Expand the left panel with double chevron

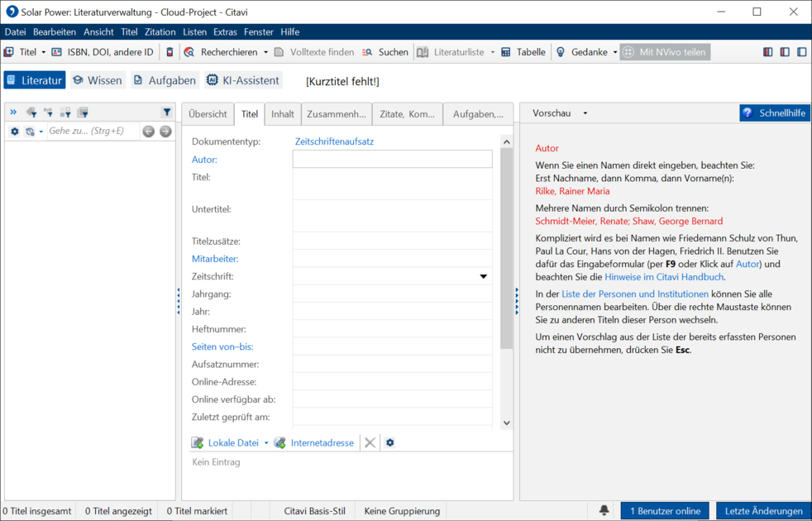[x=13, y=112]
